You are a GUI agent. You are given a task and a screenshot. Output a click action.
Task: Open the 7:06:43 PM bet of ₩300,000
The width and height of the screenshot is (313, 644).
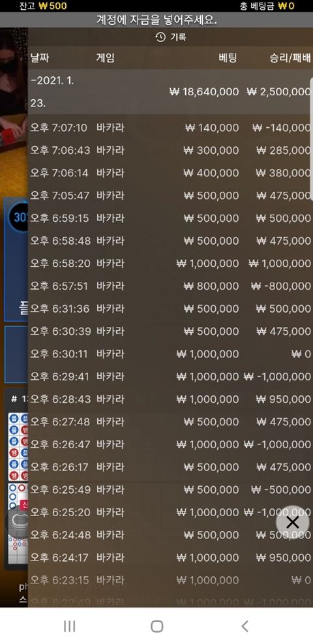pyautogui.click(x=170, y=150)
